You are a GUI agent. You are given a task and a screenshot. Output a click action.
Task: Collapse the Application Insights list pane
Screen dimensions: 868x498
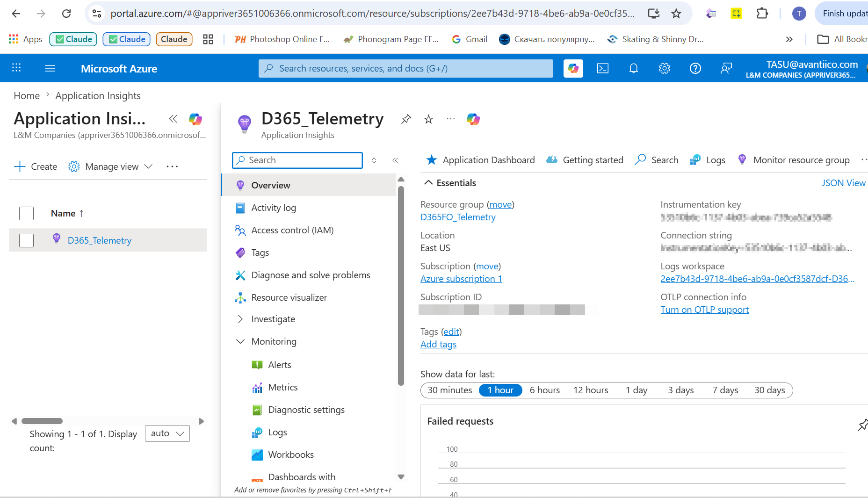click(x=173, y=119)
